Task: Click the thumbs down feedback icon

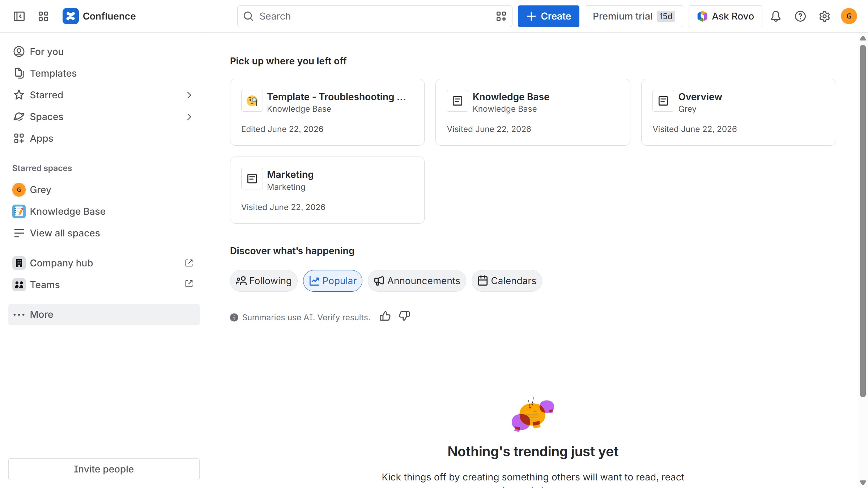Action: coord(404,316)
